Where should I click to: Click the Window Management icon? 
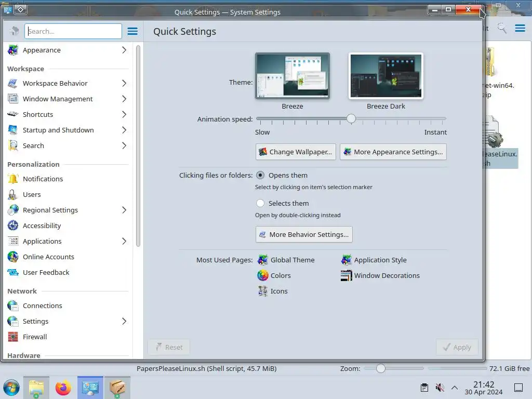click(13, 99)
